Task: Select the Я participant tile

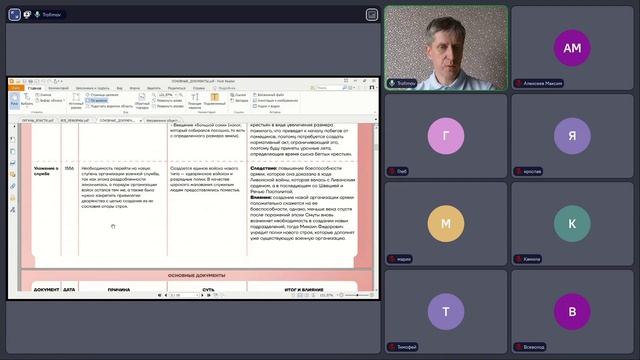Action: coord(572,136)
